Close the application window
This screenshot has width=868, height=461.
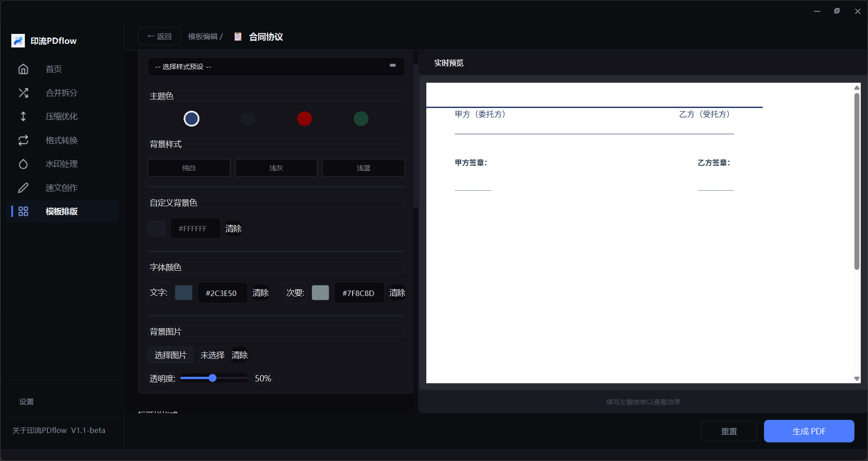coord(858,11)
